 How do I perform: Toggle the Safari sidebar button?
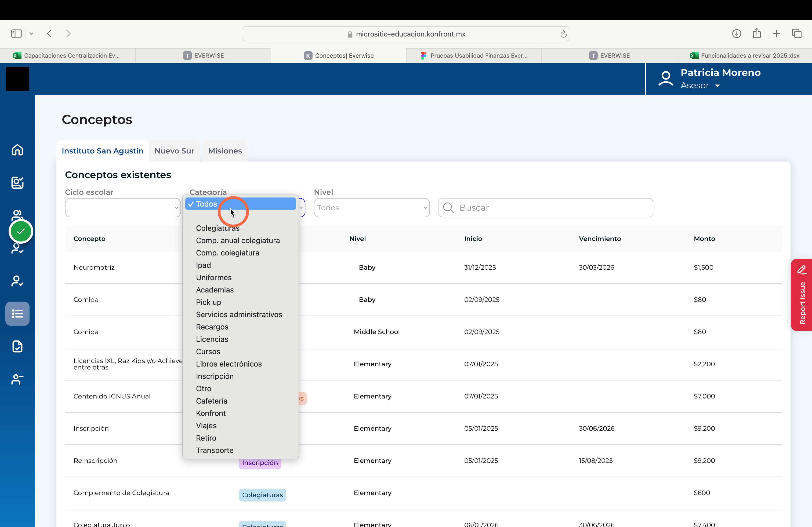tap(16, 33)
